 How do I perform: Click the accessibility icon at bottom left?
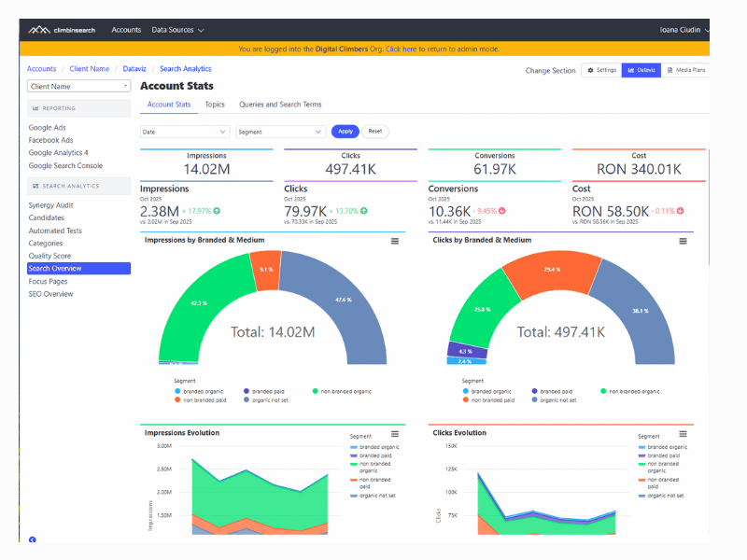coord(34,540)
